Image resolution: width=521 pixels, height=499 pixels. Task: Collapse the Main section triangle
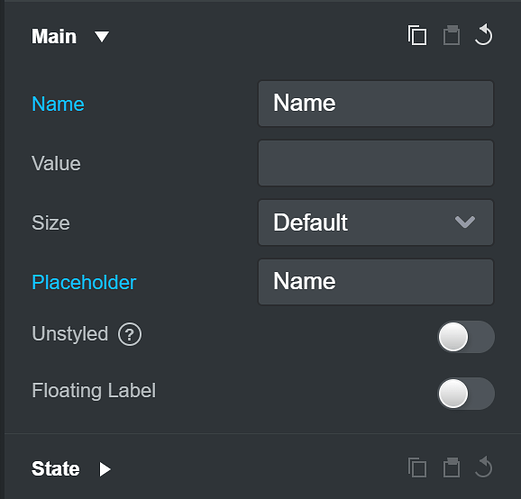(102, 36)
